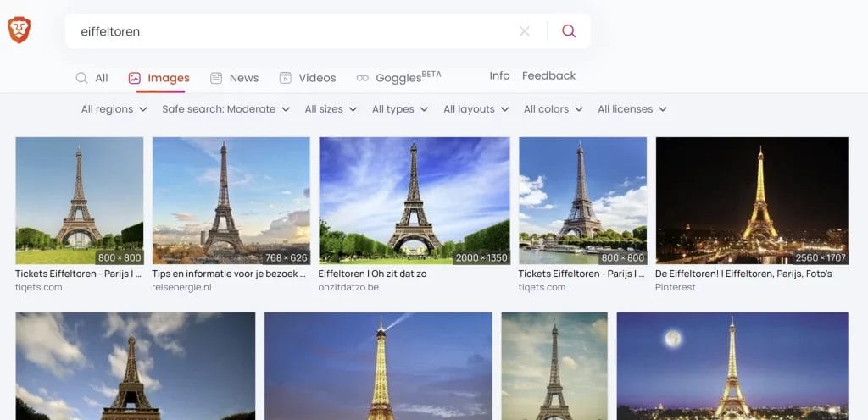Expand the All sizes filter
This screenshot has width=868, height=420.
point(331,109)
